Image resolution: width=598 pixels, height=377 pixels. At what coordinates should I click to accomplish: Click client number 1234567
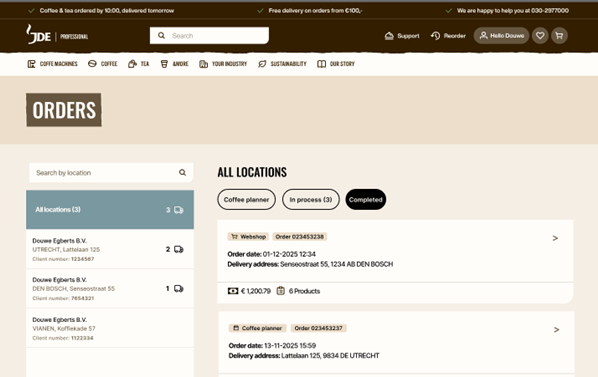tap(82, 259)
